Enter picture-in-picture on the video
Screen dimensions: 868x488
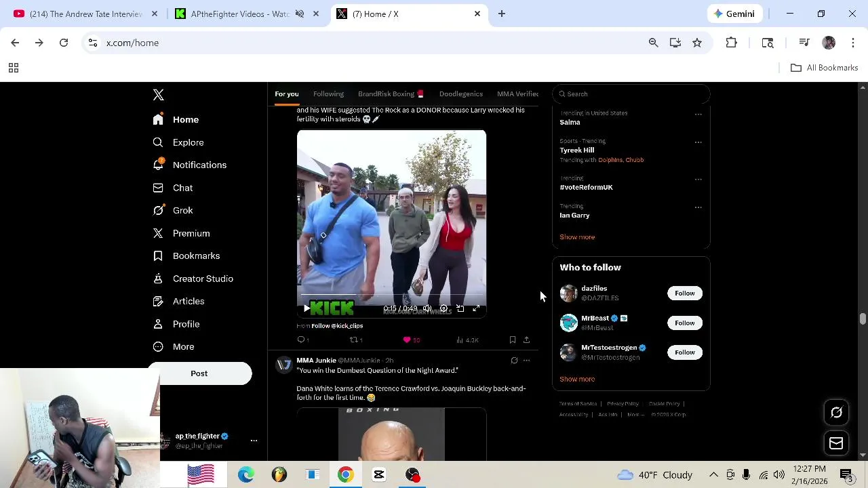460,308
